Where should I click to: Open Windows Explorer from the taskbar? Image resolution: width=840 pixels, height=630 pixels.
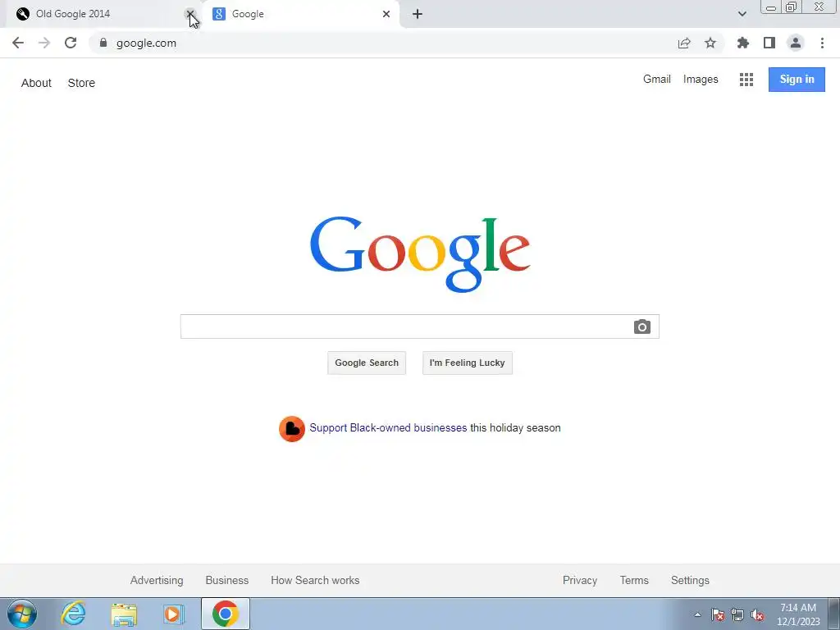point(124,614)
